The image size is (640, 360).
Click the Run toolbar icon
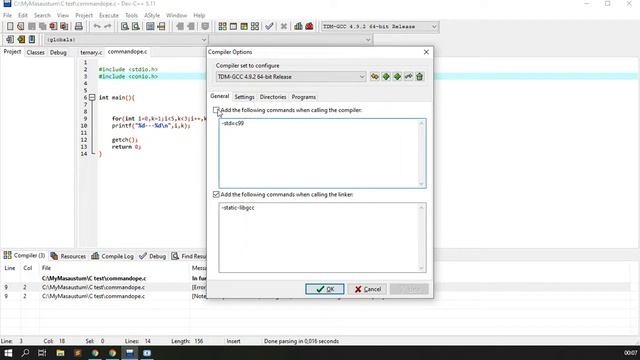pyautogui.click(x=233, y=27)
